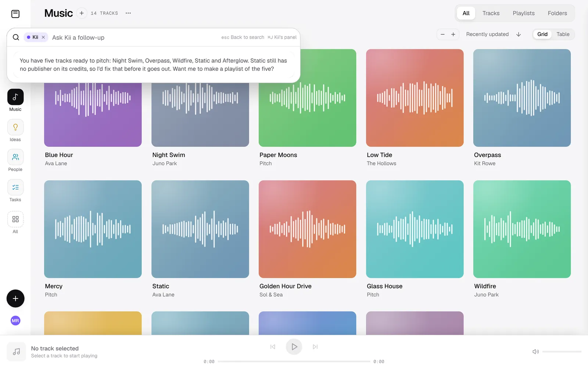Focus the Ask Kii a follow-up field
Screen dimensions: 588x368
tap(134, 38)
